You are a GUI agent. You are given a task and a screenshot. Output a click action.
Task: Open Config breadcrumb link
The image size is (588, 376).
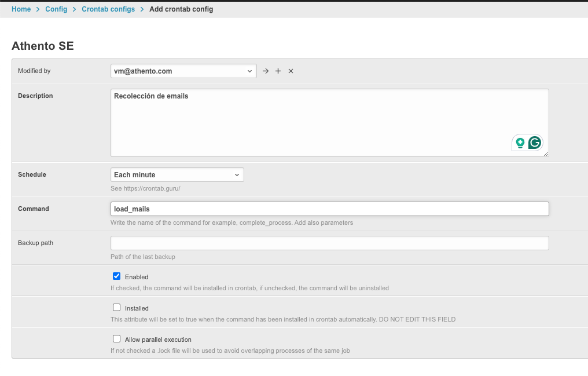(56, 9)
